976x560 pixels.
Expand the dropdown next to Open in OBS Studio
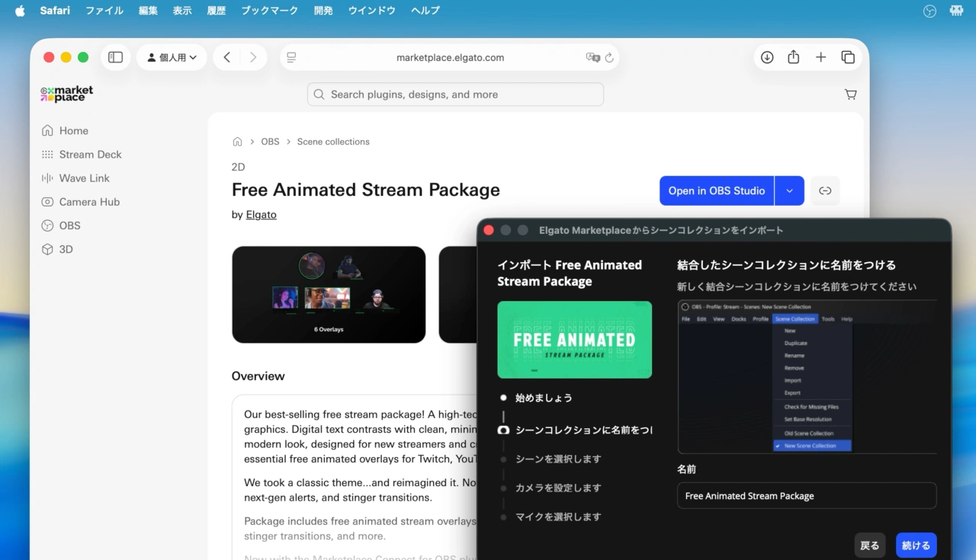point(789,190)
